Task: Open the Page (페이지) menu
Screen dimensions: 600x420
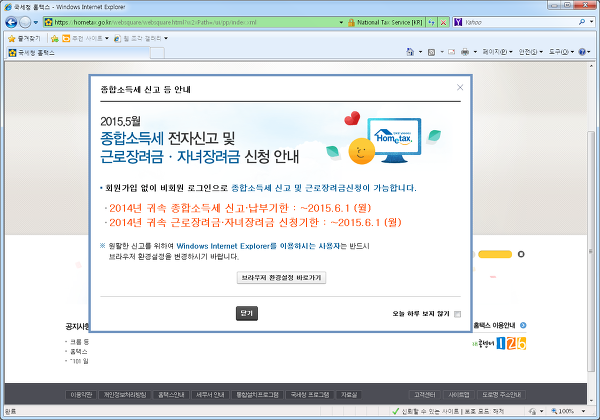Action: click(497, 52)
